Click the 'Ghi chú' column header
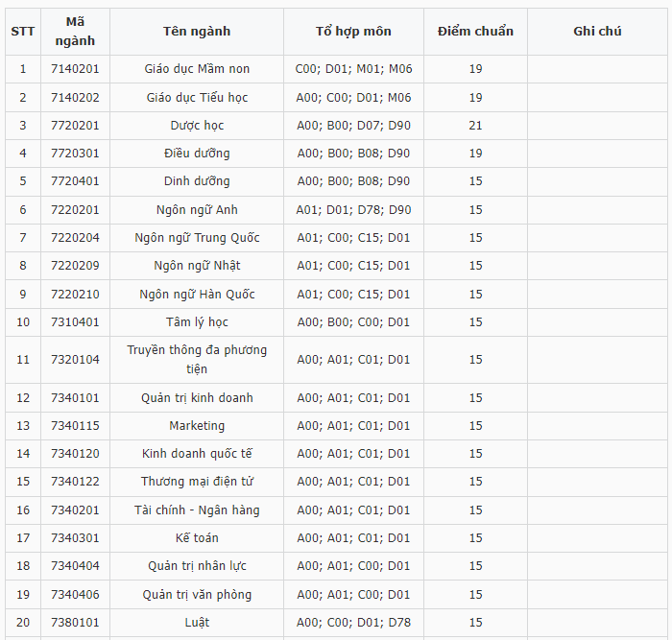This screenshot has width=672, height=640. [x=597, y=32]
